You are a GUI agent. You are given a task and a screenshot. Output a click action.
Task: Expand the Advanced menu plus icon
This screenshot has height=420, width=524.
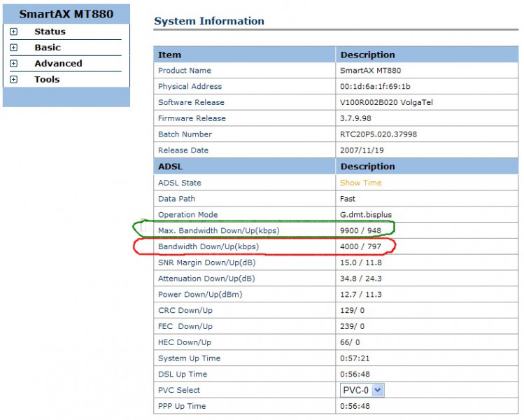click(x=13, y=64)
